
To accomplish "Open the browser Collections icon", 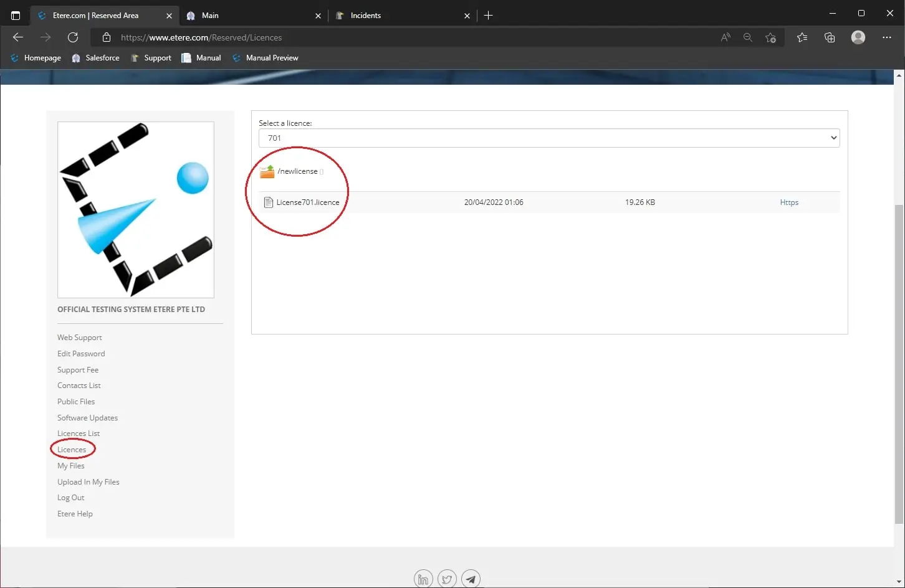I will coord(830,37).
